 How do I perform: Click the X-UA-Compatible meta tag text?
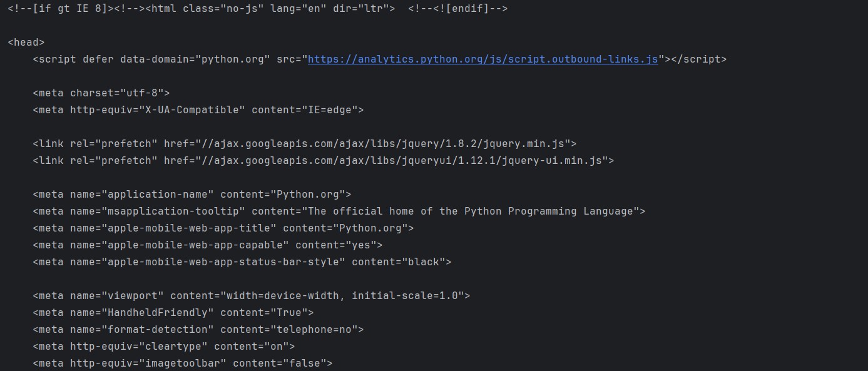click(x=198, y=110)
